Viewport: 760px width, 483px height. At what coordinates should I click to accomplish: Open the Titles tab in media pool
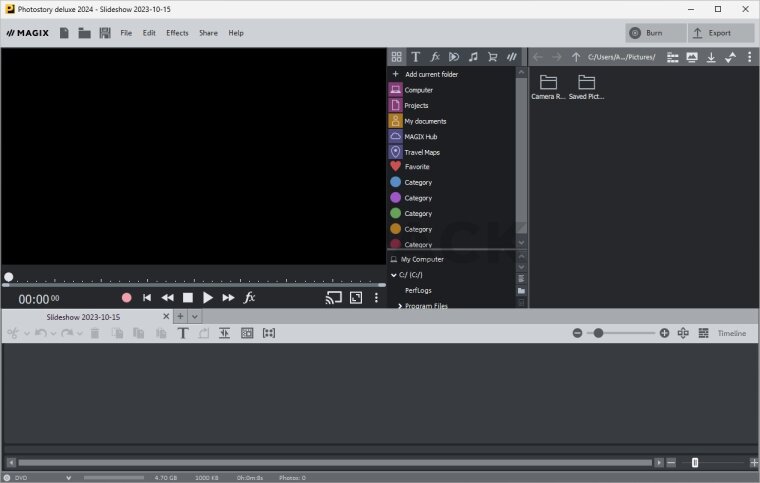(x=416, y=57)
